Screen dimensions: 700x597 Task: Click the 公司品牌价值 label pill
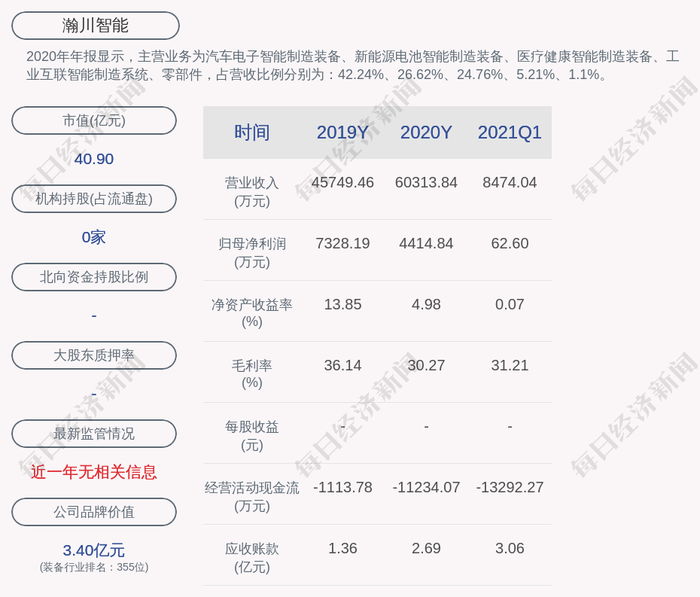pyautogui.click(x=94, y=512)
